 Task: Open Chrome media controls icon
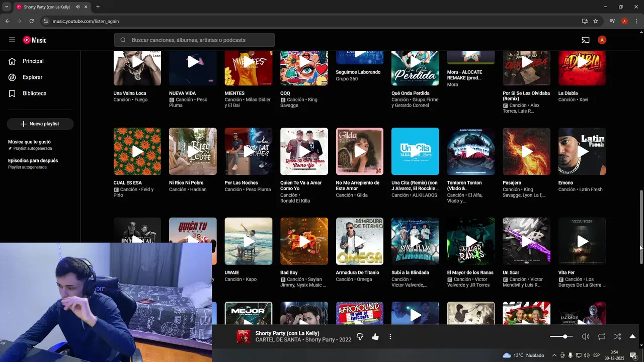tap(612, 21)
